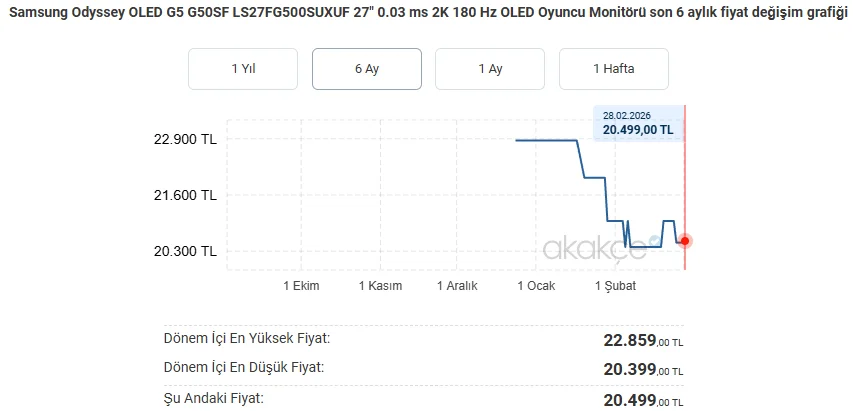Screen dimensions: 853x411
Task: Click the 1 Aralık date label
Action: tap(457, 286)
